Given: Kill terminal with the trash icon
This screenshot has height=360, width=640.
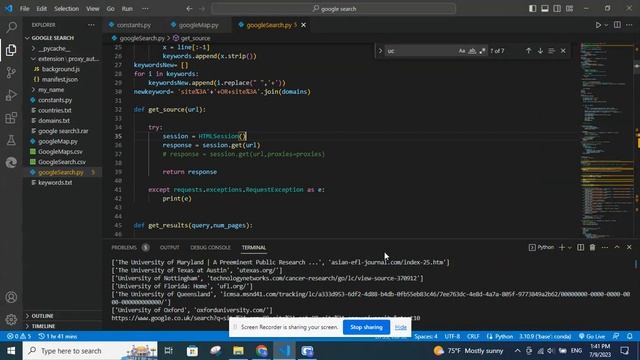Looking at the screenshot, I should pos(592,247).
